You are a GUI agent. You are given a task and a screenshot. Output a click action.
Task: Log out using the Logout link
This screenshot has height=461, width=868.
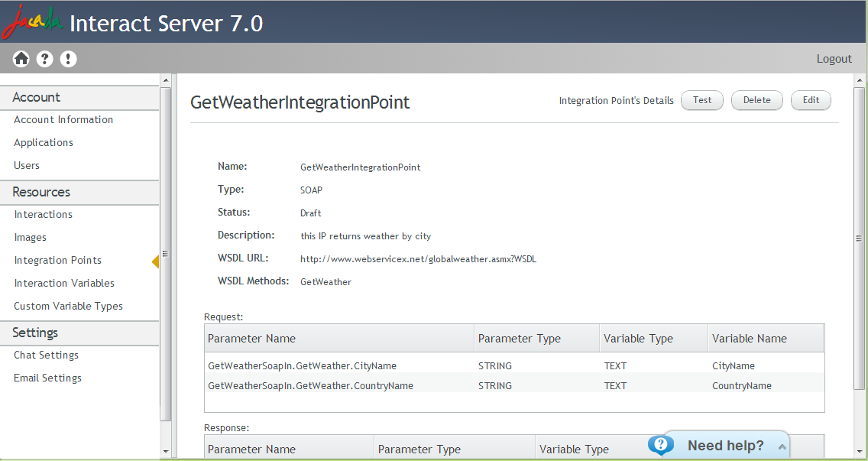coord(834,59)
